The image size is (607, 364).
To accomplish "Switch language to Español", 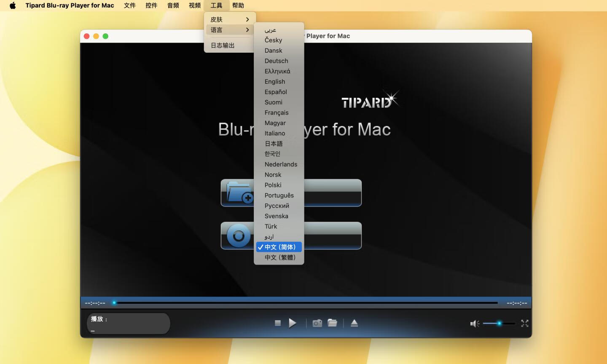I will tap(279, 92).
